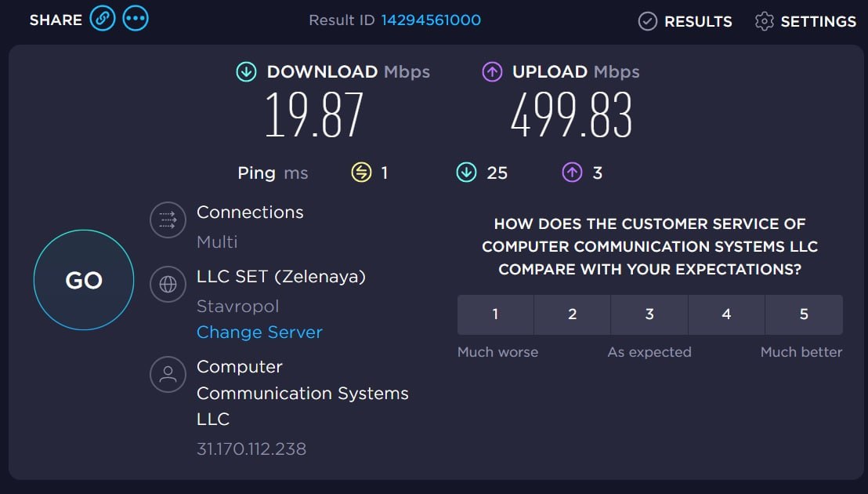Click the download arrow icon beside DOWNLOAD
The image size is (868, 494).
[246, 71]
